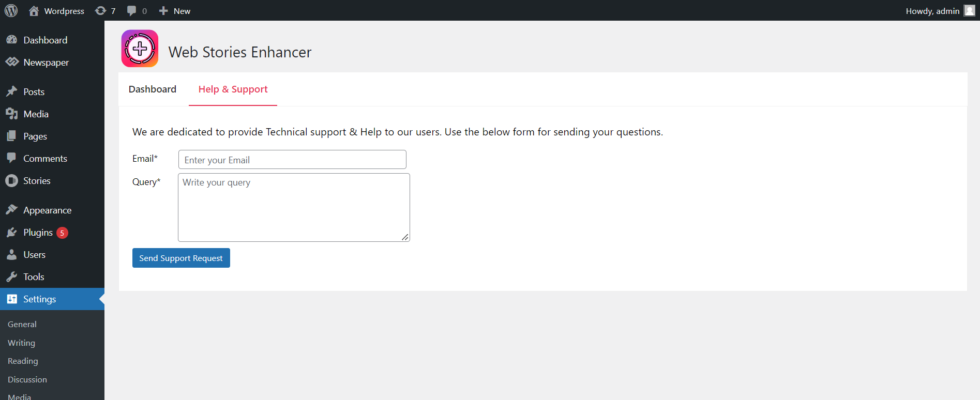Open the Stories menu

pyautogui.click(x=37, y=181)
